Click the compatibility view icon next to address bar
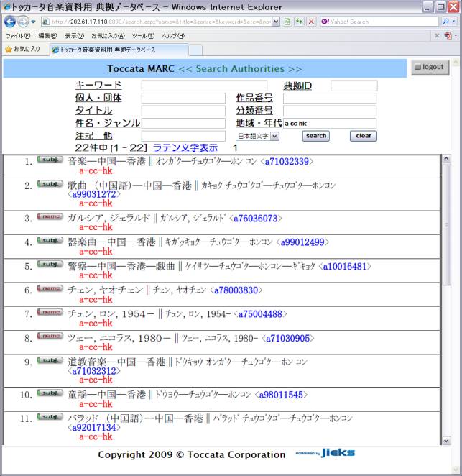This screenshot has width=462, height=476. tap(287, 22)
